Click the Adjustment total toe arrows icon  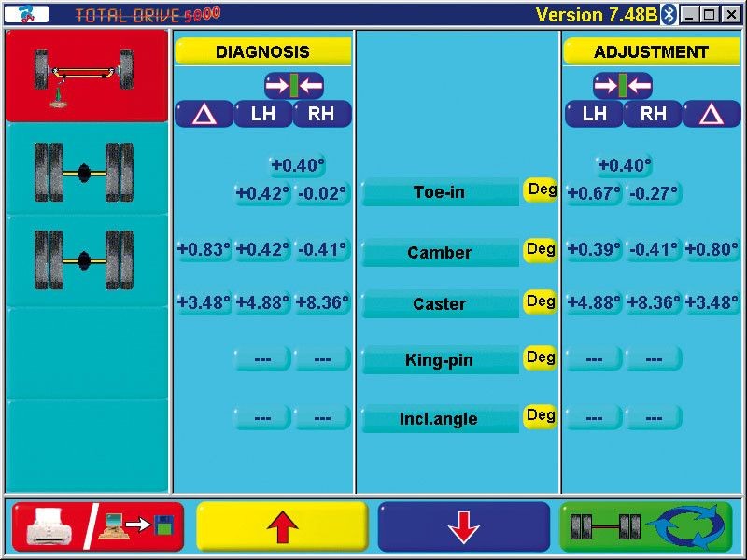tap(622, 87)
